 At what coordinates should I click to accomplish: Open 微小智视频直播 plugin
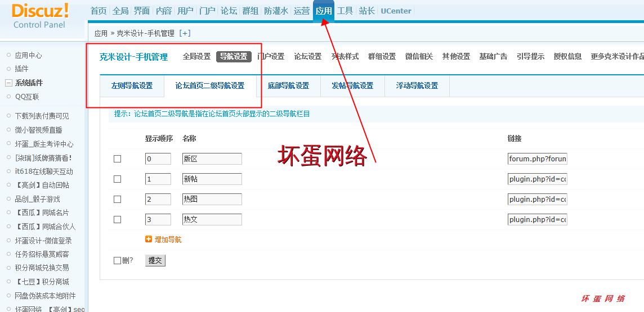click(39, 130)
